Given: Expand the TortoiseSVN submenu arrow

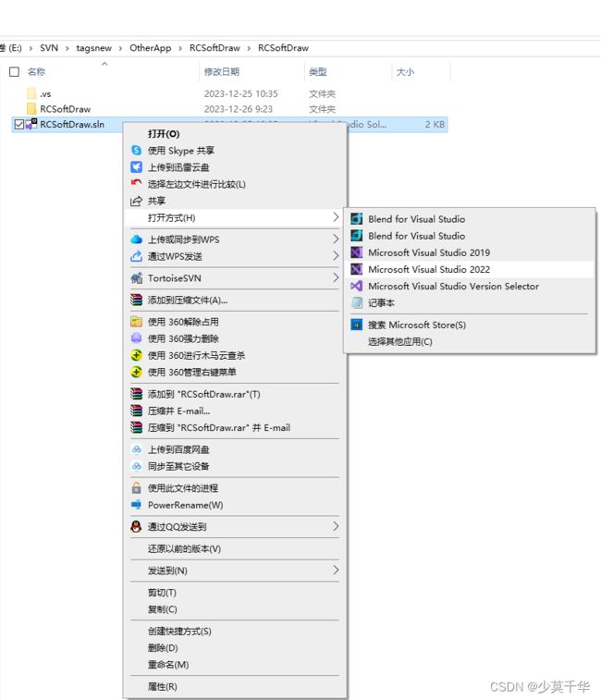Looking at the screenshot, I should coord(336,277).
